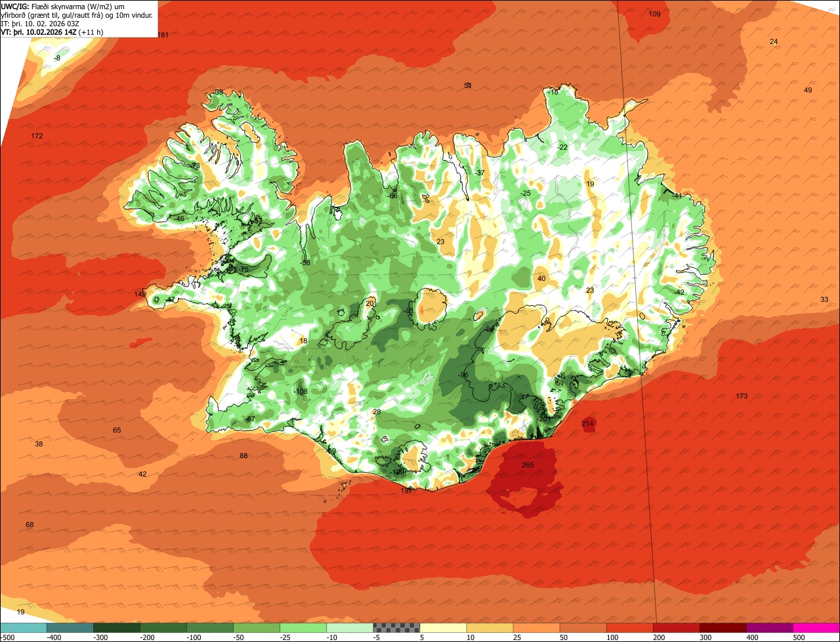Click the 68 value over the sea, left map edge
840x642 pixels.
click(x=30, y=524)
